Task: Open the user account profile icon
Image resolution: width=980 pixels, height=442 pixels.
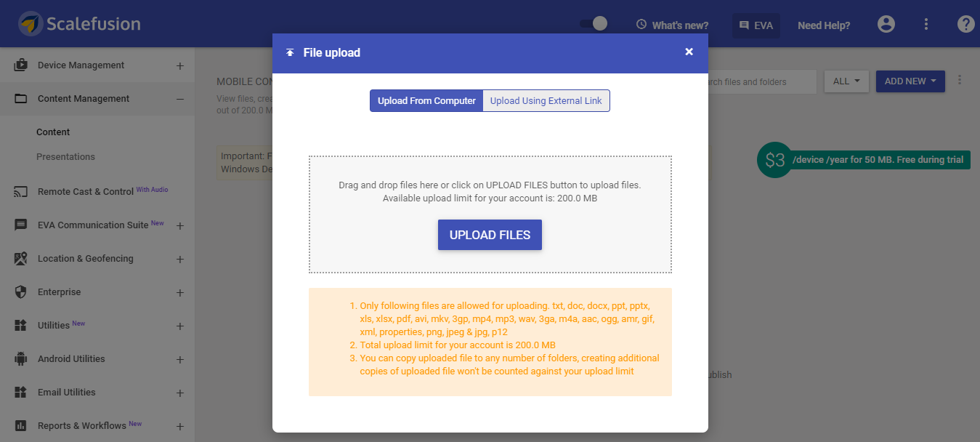Action: pos(886,24)
